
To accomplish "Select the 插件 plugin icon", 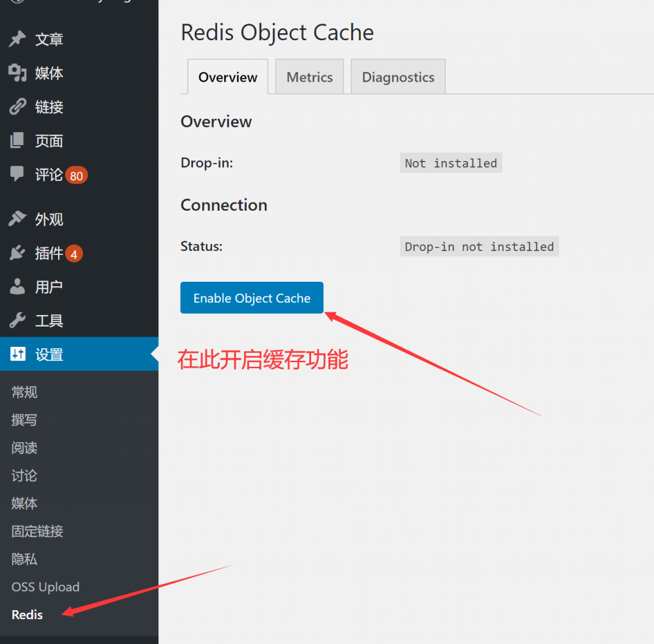I will point(17,253).
